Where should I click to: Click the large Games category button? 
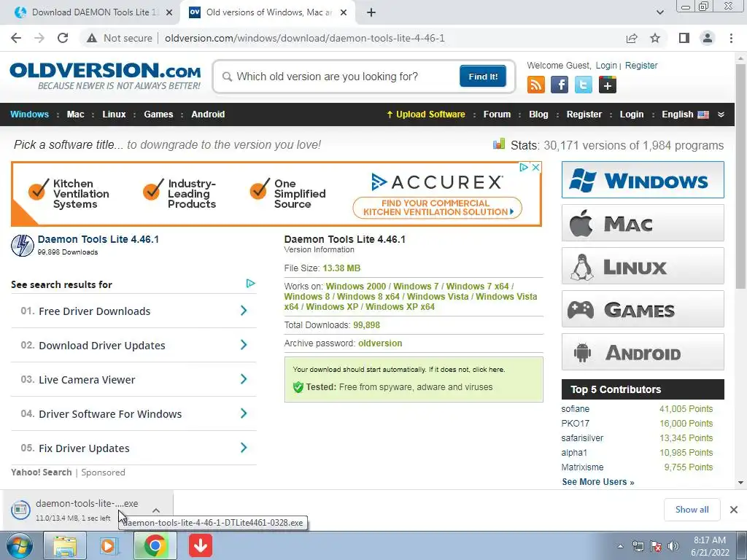[x=643, y=309]
